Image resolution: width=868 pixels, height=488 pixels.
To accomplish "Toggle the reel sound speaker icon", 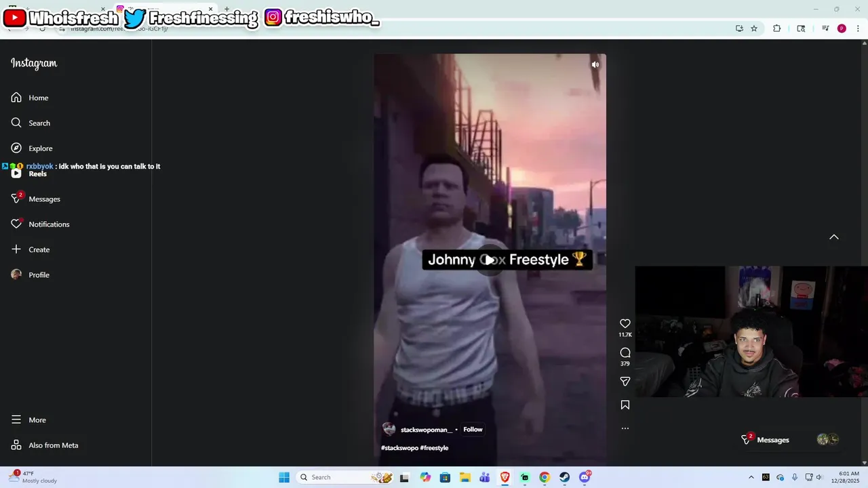I will (x=595, y=65).
